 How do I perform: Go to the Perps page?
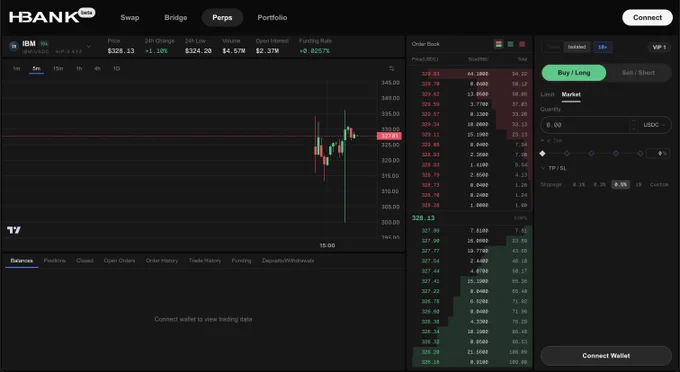coord(222,18)
